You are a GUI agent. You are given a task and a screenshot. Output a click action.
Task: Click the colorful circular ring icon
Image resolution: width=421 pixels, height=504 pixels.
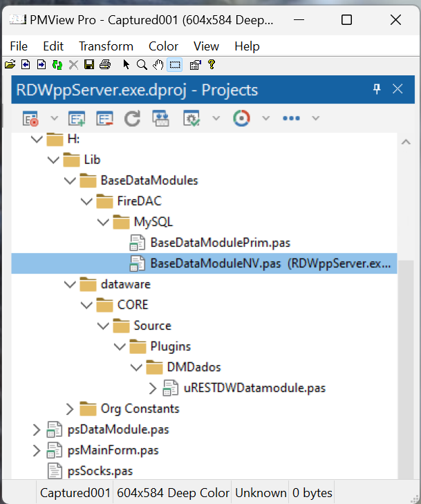point(241,118)
